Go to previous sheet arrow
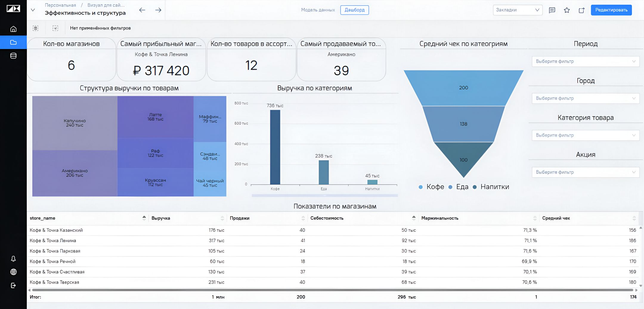 click(x=142, y=10)
